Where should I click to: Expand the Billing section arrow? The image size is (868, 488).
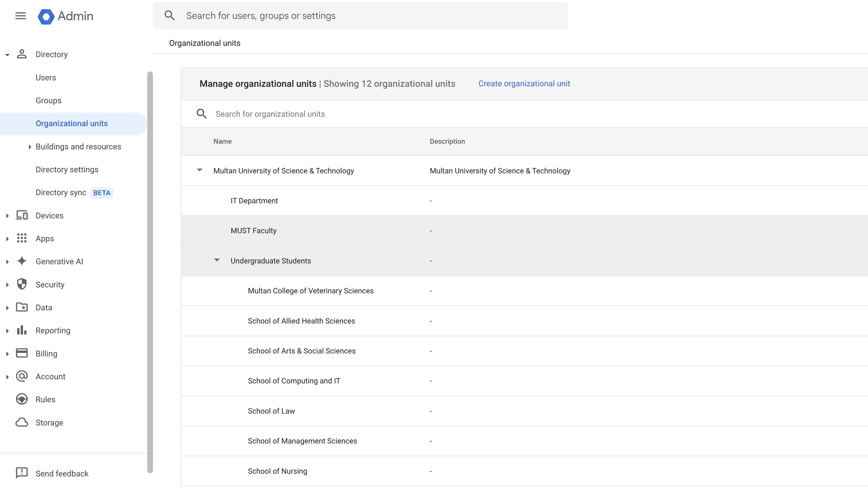(x=7, y=354)
